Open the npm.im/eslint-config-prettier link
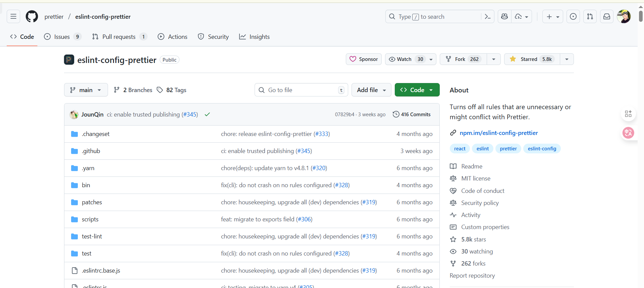 (x=498, y=133)
